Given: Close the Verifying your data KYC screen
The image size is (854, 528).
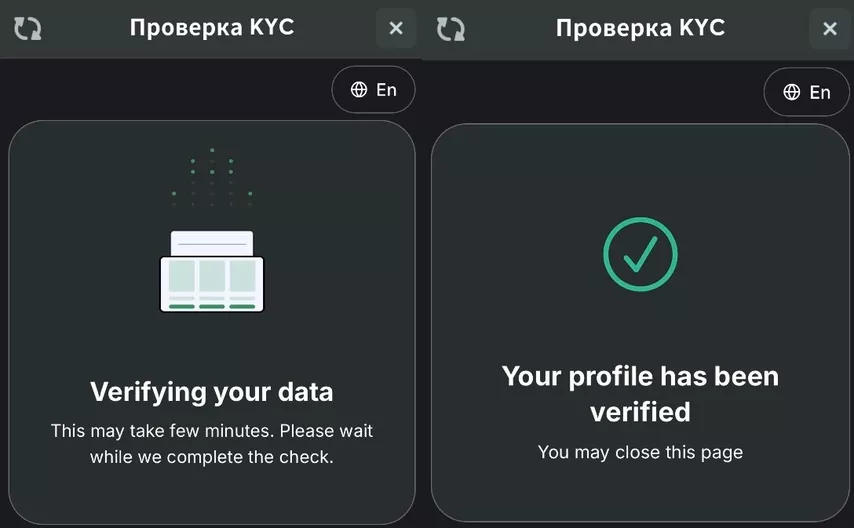Looking at the screenshot, I should coord(396,28).
